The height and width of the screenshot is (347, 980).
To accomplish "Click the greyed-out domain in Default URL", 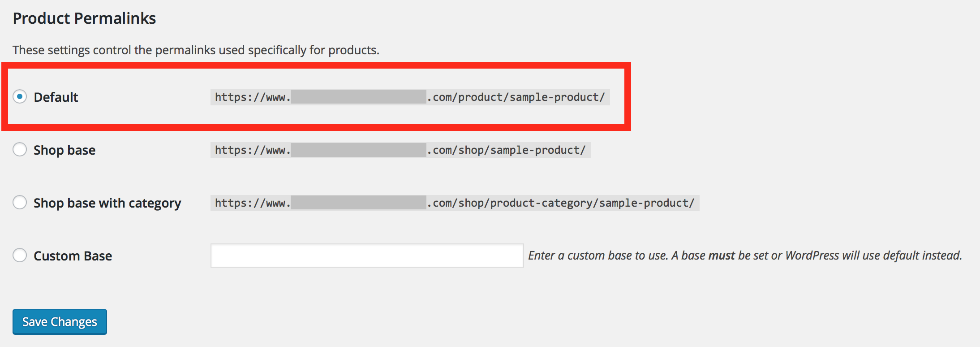I will coord(358,97).
